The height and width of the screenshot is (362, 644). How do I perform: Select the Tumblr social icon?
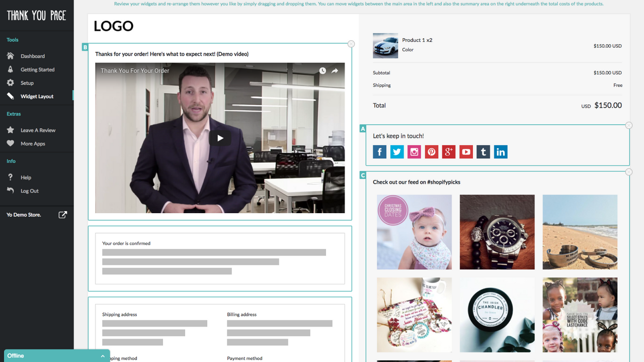coord(483,151)
